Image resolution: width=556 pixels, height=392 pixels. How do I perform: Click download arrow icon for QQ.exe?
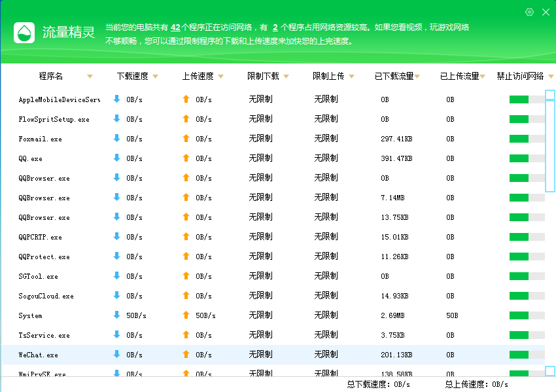pos(116,158)
